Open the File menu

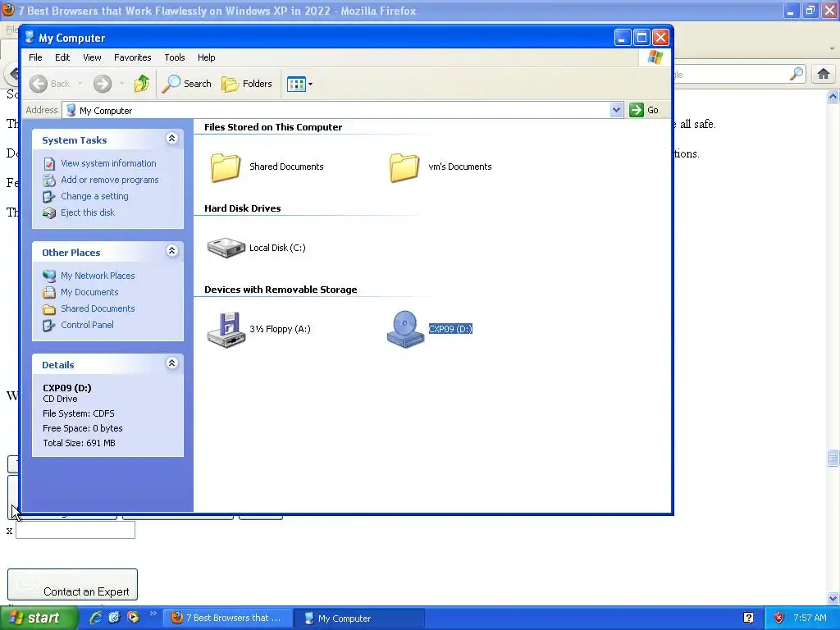pos(35,57)
